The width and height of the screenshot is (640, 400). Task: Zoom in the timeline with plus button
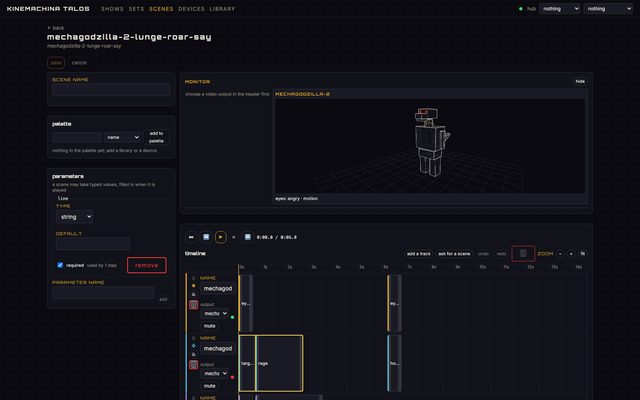pyautogui.click(x=571, y=254)
